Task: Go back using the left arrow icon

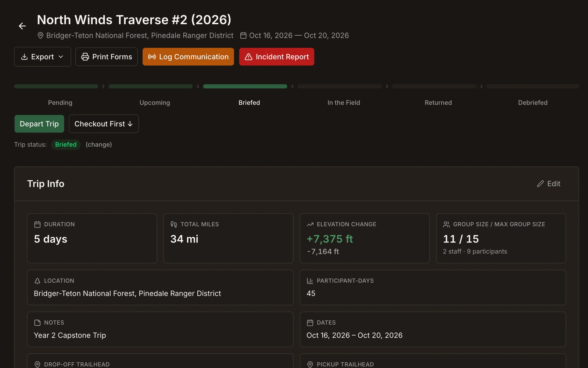Action: pyautogui.click(x=22, y=26)
